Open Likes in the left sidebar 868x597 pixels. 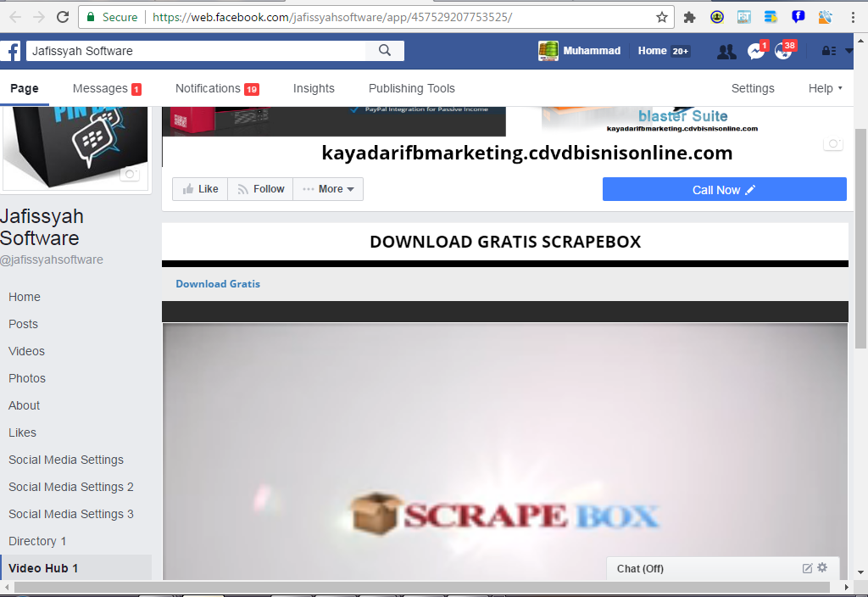(22, 432)
